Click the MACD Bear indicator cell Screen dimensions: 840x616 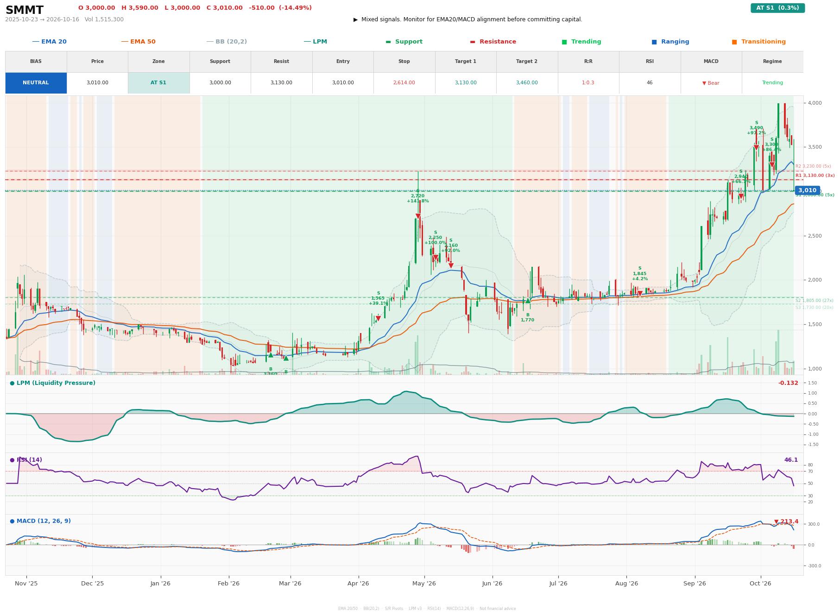pyautogui.click(x=711, y=83)
